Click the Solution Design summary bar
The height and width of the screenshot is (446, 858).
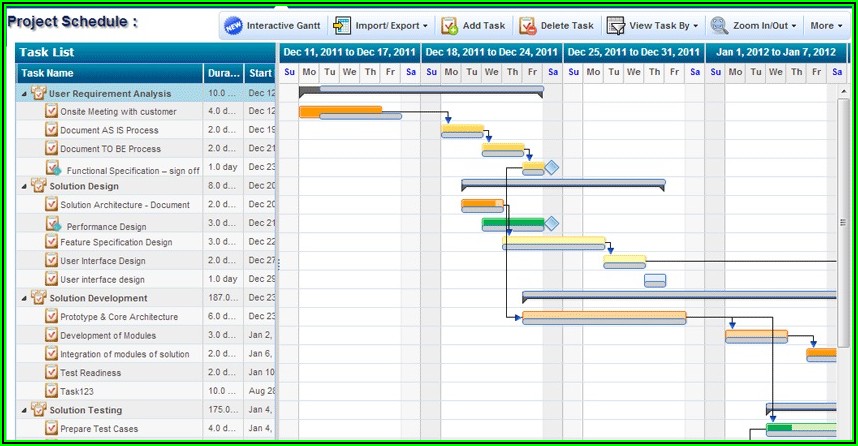(563, 184)
